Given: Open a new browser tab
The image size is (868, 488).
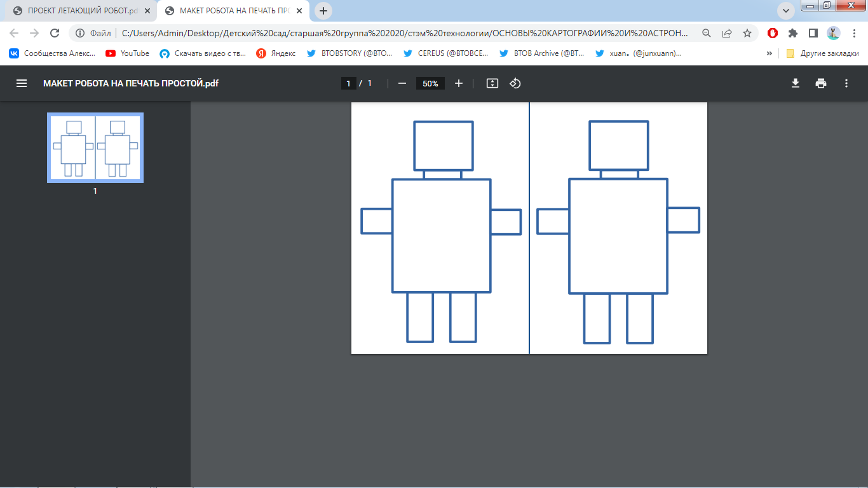Looking at the screenshot, I should coord(323,11).
